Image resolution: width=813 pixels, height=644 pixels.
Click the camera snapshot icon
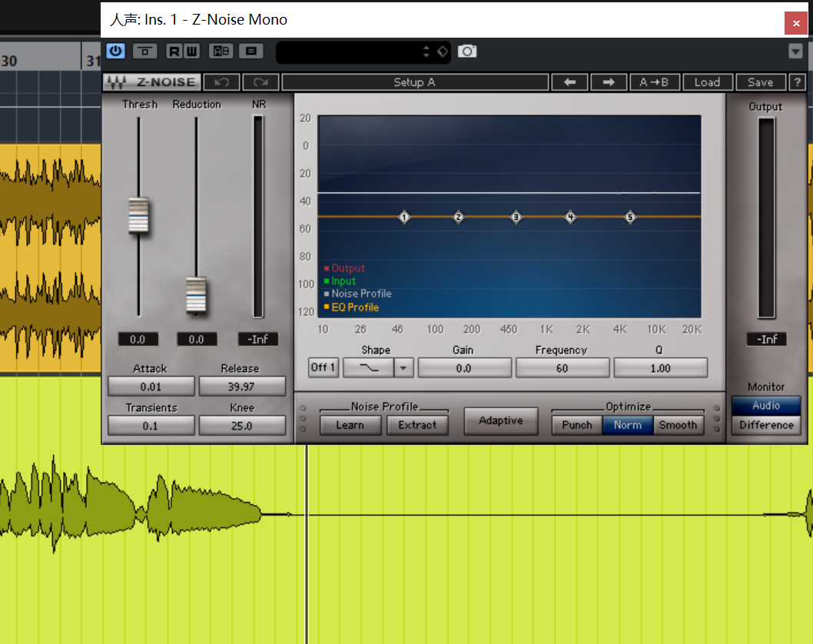[467, 51]
